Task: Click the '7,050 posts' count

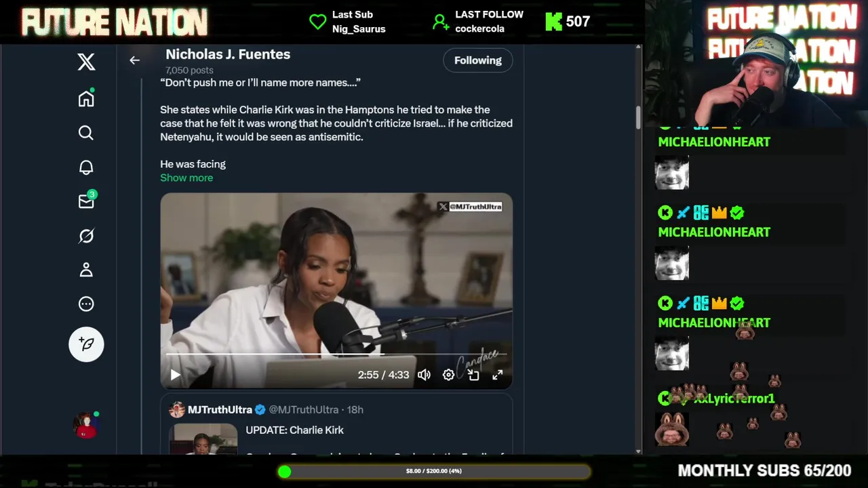Action: 189,70
